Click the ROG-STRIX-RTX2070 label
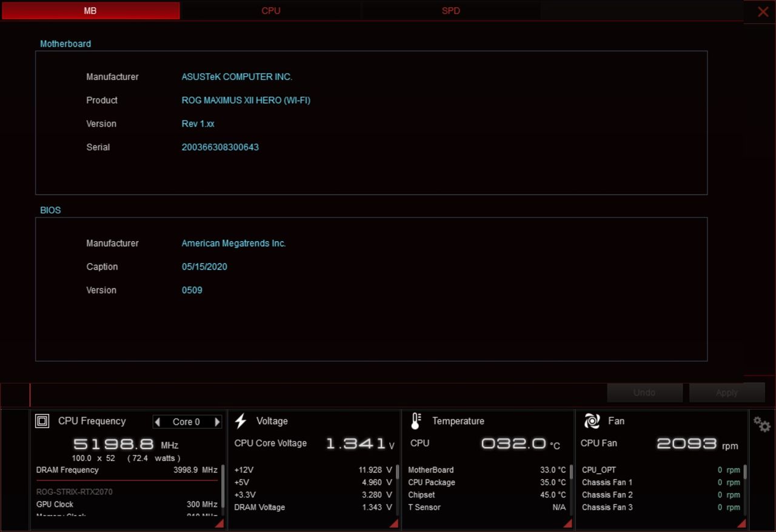The height and width of the screenshot is (532, 776). (75, 492)
